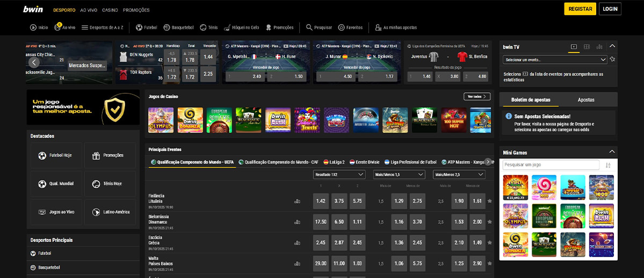Viewport: 644px width, 278px height.
Task: Open Basquetebol in Desportos Principais list
Action: [83, 267]
